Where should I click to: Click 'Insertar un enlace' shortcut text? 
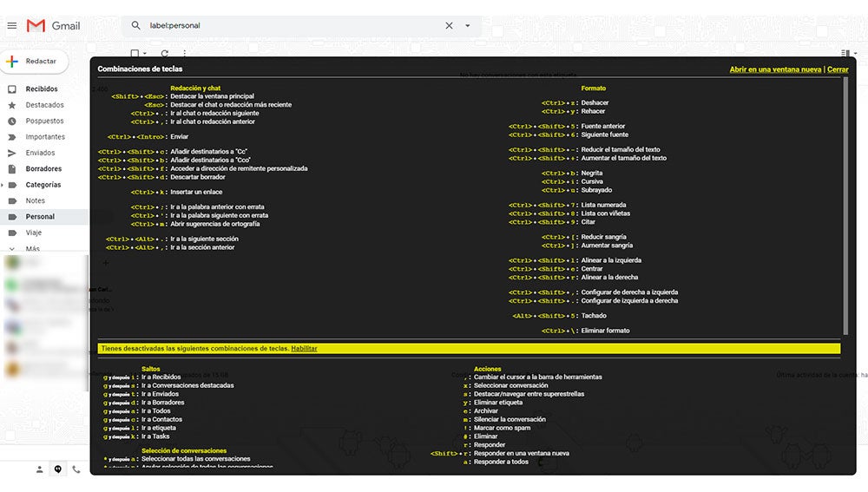(196, 192)
